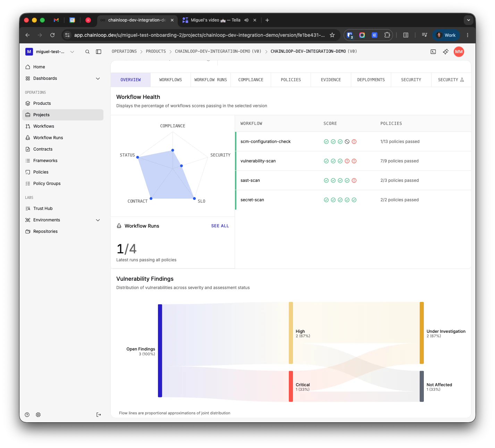Screen dimensions: 495x448
Task: Click the Critical red bar in the Sankey chart
Action: (x=291, y=386)
